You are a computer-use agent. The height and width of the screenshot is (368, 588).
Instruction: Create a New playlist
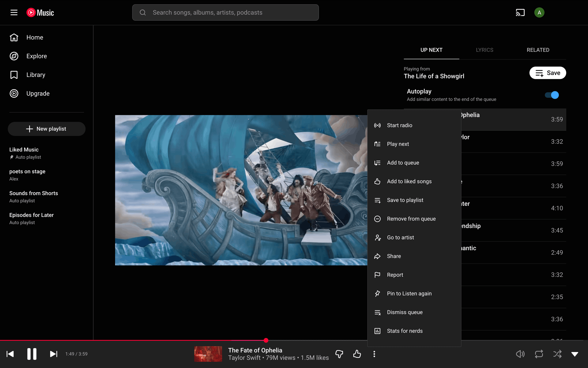[x=47, y=129]
